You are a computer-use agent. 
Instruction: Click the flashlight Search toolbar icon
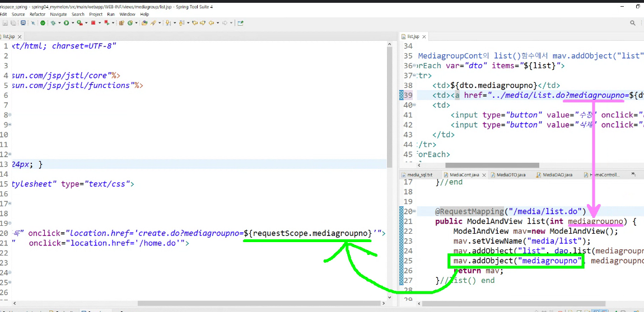coord(153,23)
